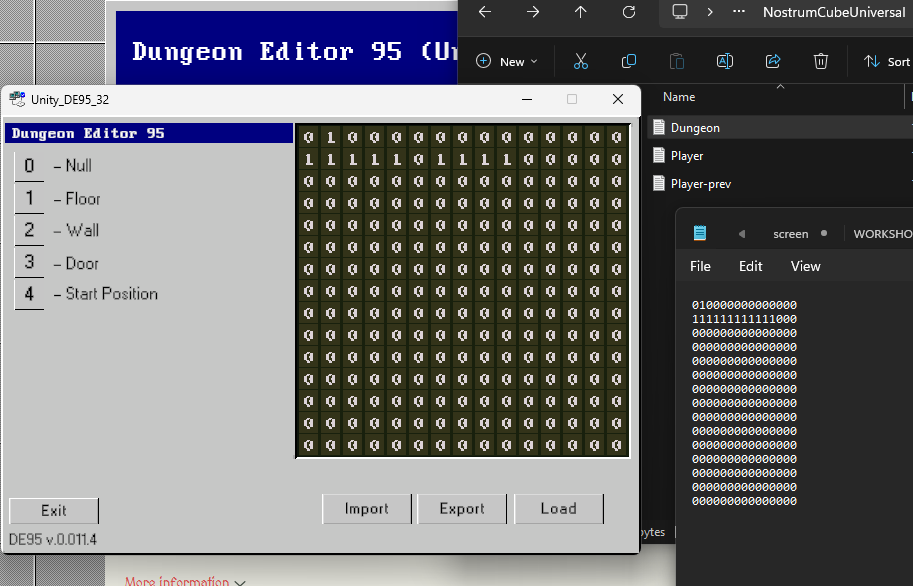Click the Load button
Viewport: 913px width, 586px height.
[558, 509]
